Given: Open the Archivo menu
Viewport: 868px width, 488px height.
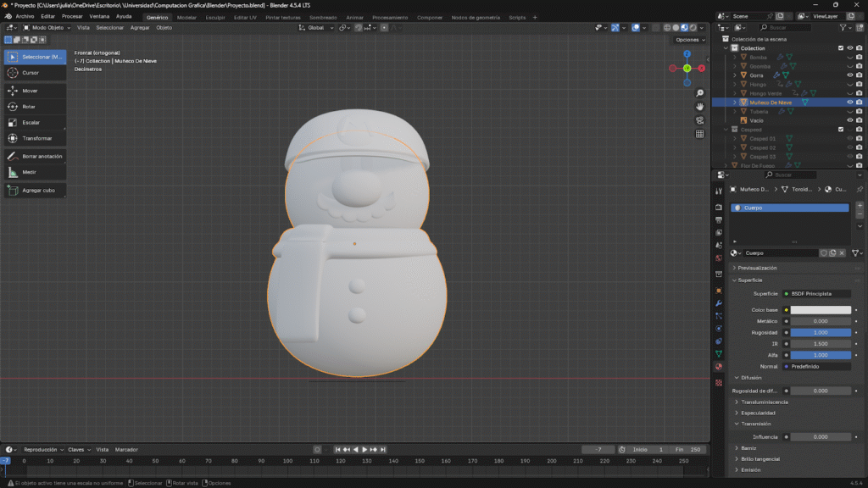Looking at the screenshot, I should pos(25,17).
